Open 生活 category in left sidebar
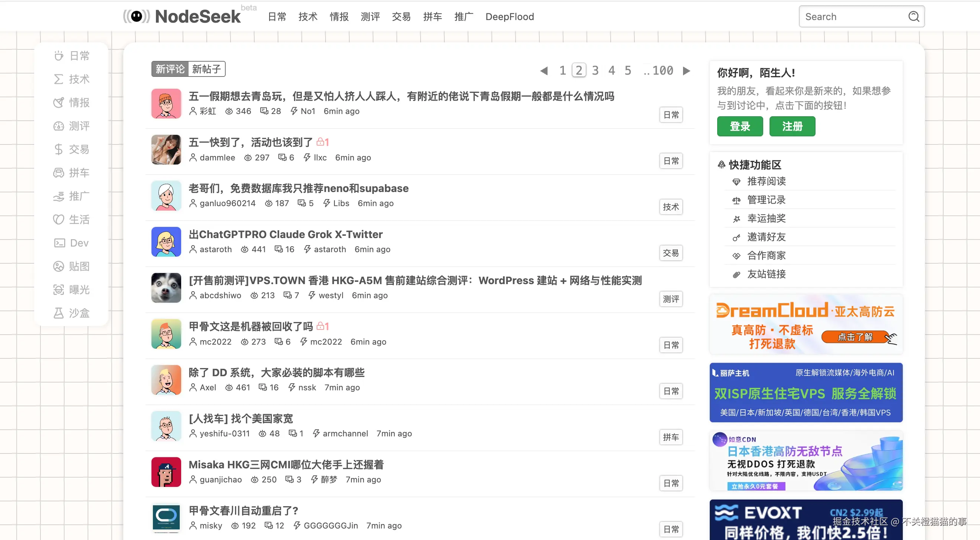The height and width of the screenshot is (540, 980). (72, 219)
